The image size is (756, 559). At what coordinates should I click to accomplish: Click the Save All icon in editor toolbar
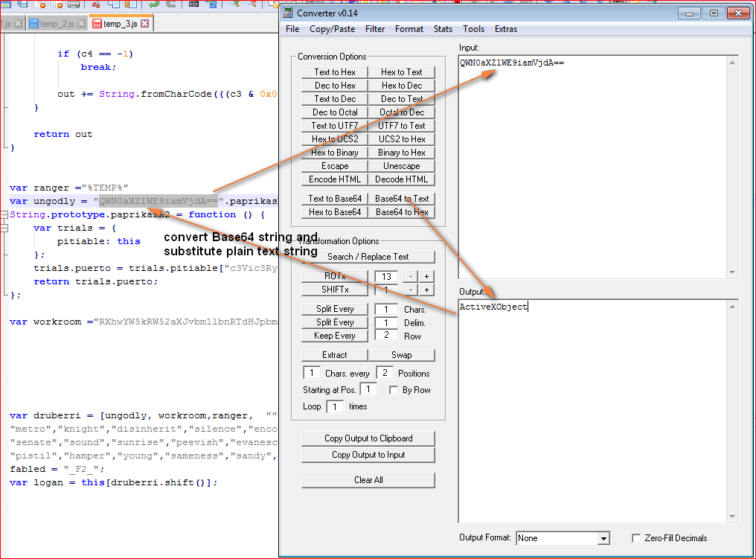[22, 4]
